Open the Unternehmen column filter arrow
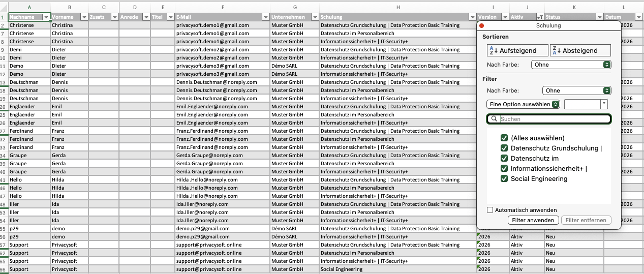 pyautogui.click(x=314, y=17)
